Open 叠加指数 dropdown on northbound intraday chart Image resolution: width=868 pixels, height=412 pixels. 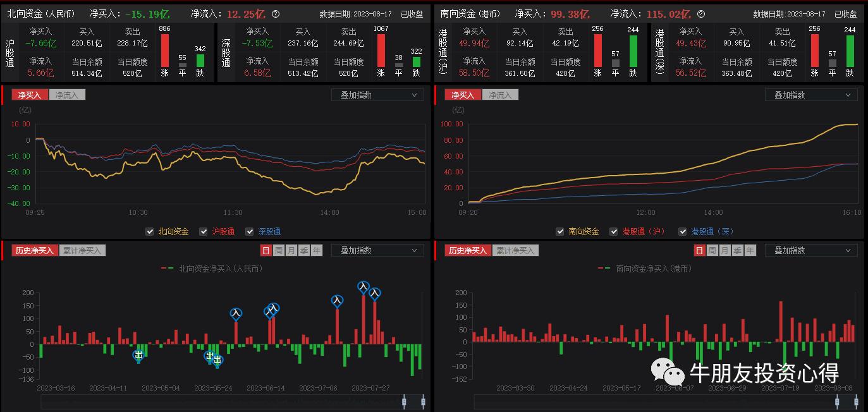coord(378,95)
